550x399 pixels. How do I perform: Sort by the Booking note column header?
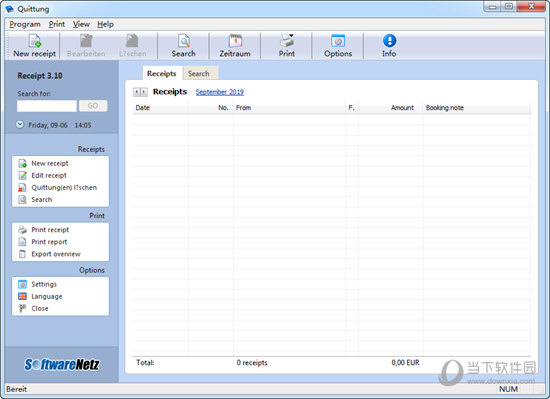477,108
